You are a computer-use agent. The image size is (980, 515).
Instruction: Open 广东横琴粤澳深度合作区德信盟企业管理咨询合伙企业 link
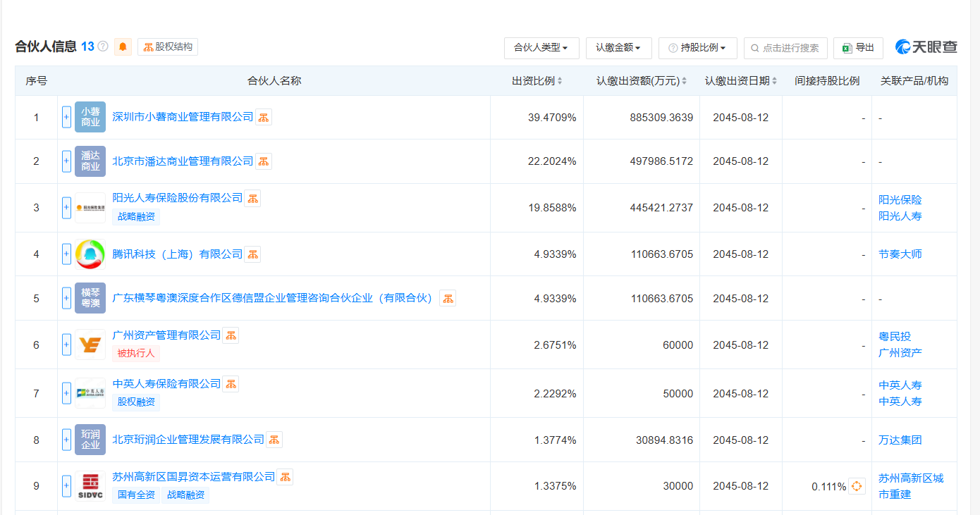(274, 298)
